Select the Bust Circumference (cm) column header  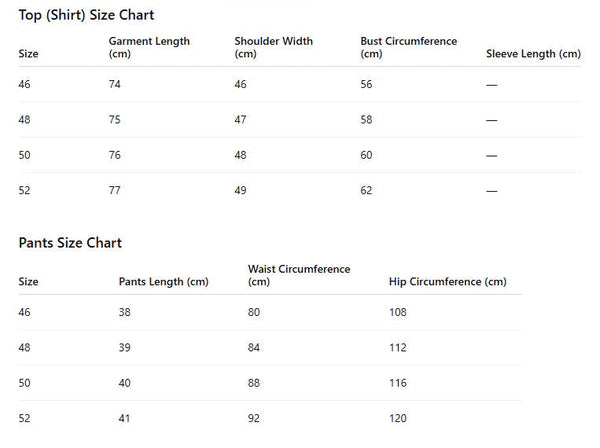coord(409,47)
